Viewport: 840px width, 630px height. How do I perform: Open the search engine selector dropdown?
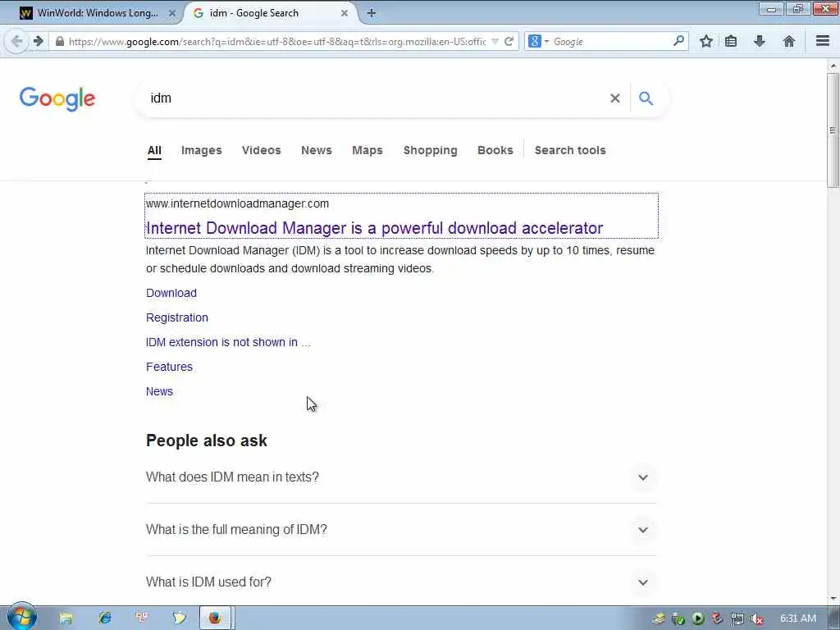[x=538, y=41]
